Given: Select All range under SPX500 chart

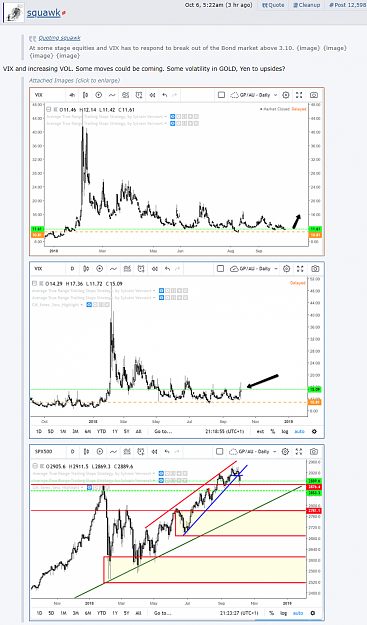Looking at the screenshot, I should (x=138, y=613).
